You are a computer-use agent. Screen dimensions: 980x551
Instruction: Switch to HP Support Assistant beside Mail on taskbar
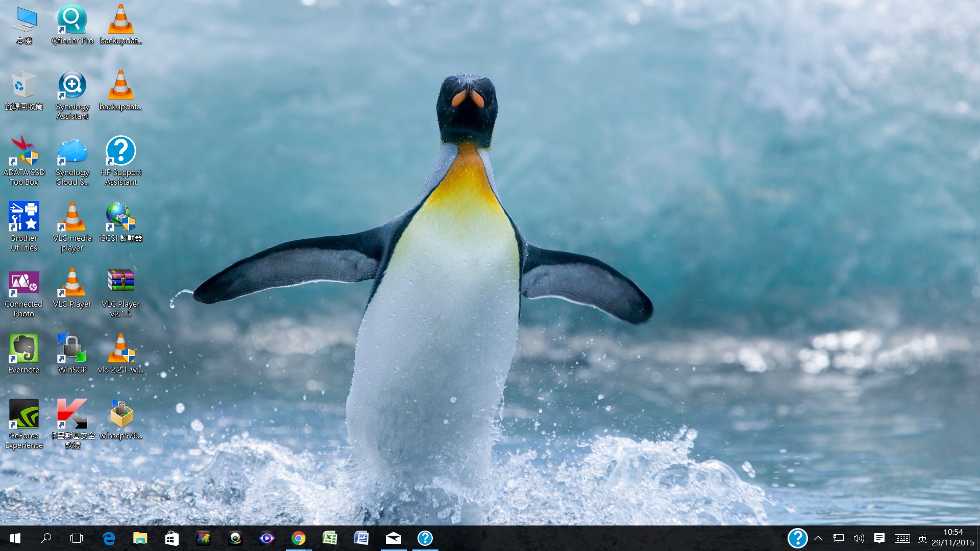coord(425,538)
